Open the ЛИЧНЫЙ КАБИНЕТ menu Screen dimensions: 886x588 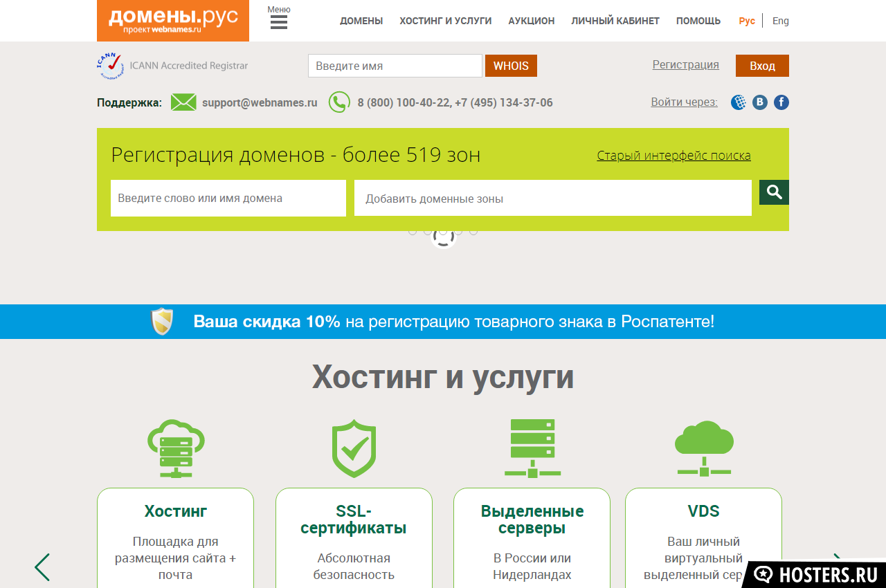click(615, 21)
